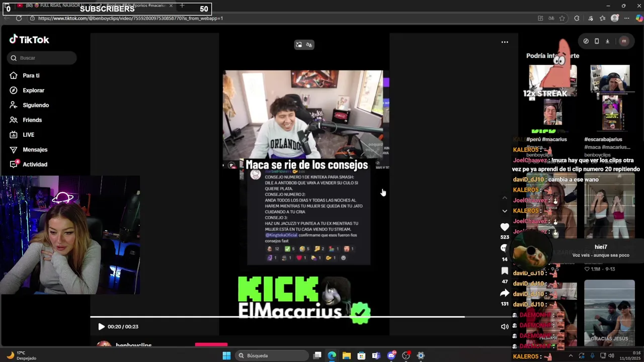Open the Windows Start menu

click(226, 356)
